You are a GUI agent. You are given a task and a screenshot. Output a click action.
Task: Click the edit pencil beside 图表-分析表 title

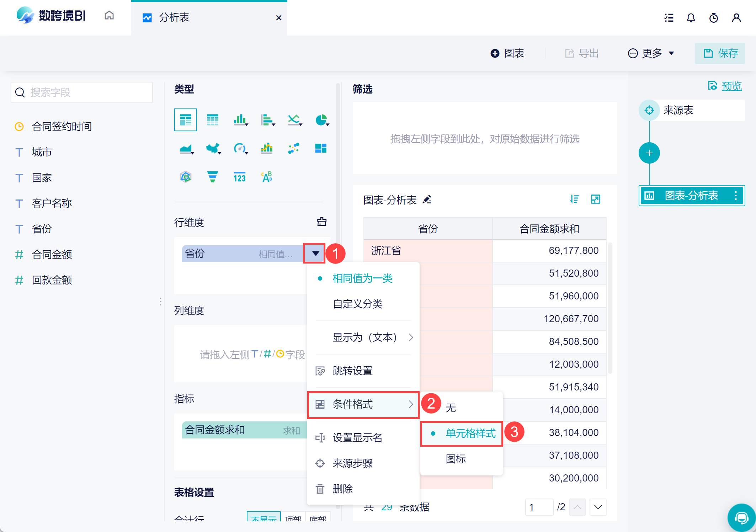pos(427,199)
